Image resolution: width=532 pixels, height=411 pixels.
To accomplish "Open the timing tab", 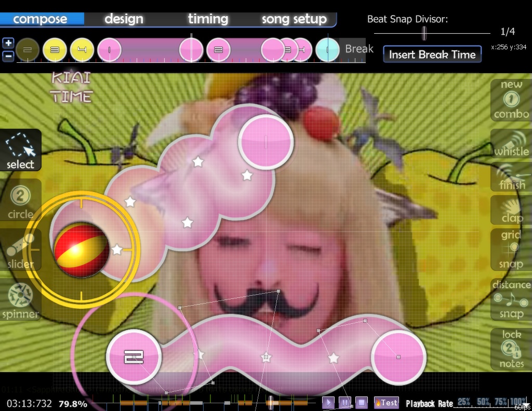I will (208, 19).
